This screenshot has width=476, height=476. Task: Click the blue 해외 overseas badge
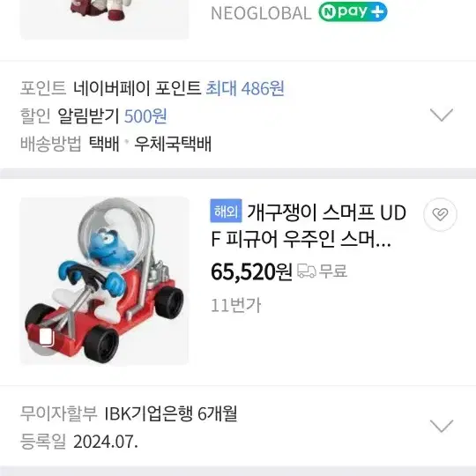[226, 211]
